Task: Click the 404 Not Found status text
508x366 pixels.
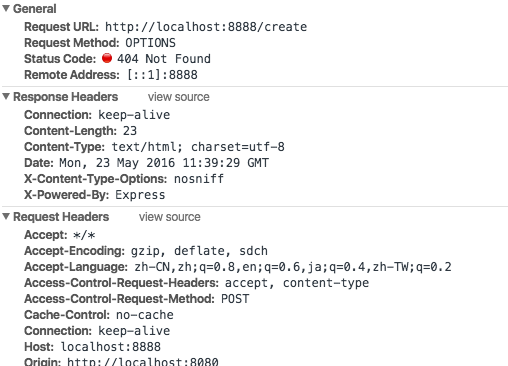Action: click(164, 59)
